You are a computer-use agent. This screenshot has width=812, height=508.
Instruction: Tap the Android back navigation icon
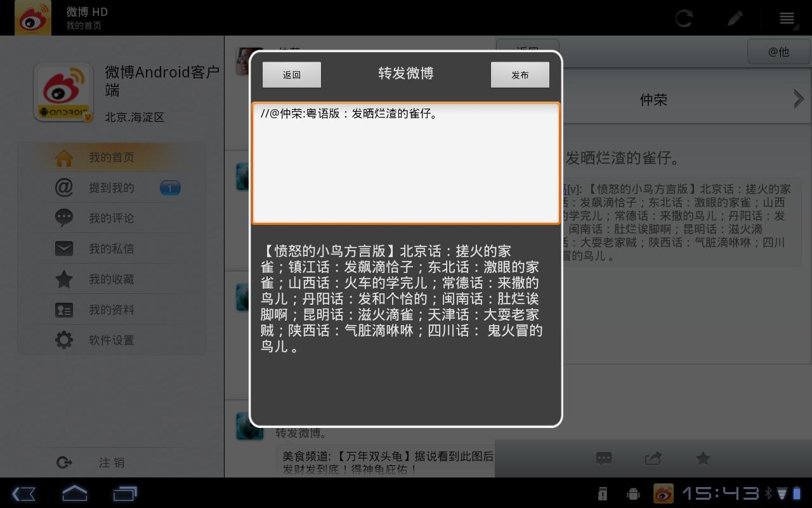coord(23,493)
